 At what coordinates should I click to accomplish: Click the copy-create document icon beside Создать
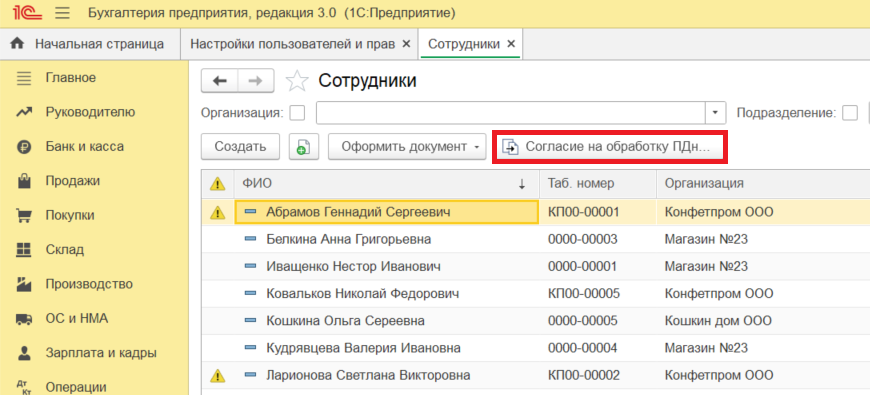pyautogui.click(x=304, y=147)
